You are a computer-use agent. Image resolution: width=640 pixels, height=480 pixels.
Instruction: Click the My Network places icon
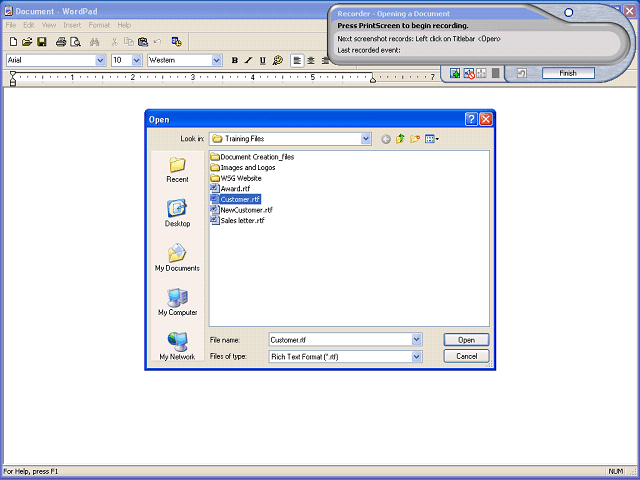coord(177,346)
